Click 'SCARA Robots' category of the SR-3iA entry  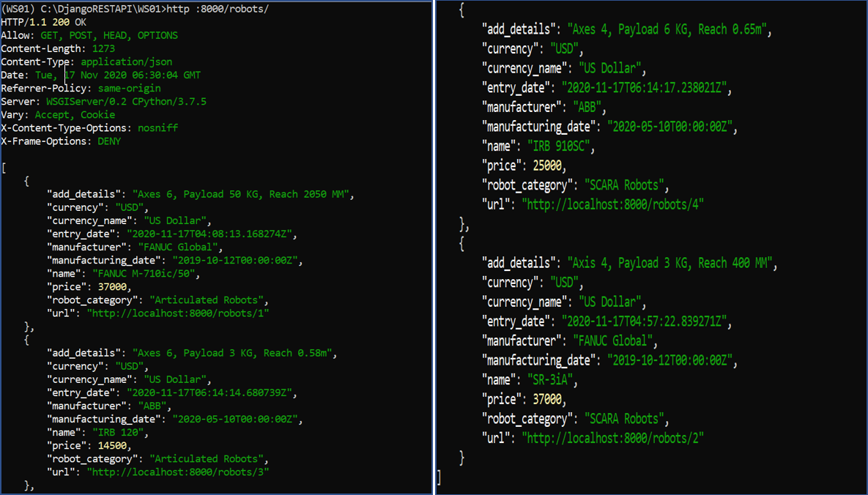pyautogui.click(x=624, y=419)
